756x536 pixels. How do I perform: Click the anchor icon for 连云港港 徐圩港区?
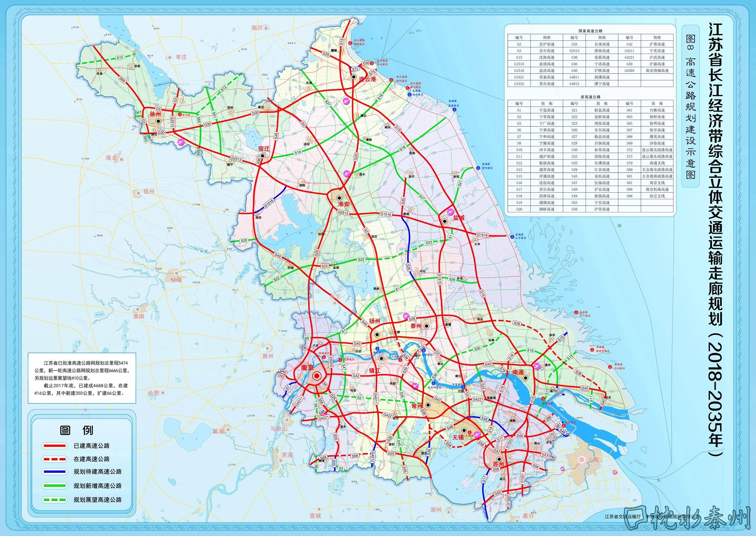click(391, 80)
